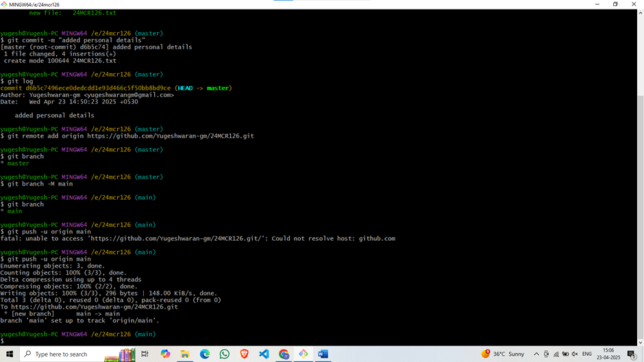Show hidden system tray icons
This screenshot has width=644, height=362.
(x=536, y=354)
